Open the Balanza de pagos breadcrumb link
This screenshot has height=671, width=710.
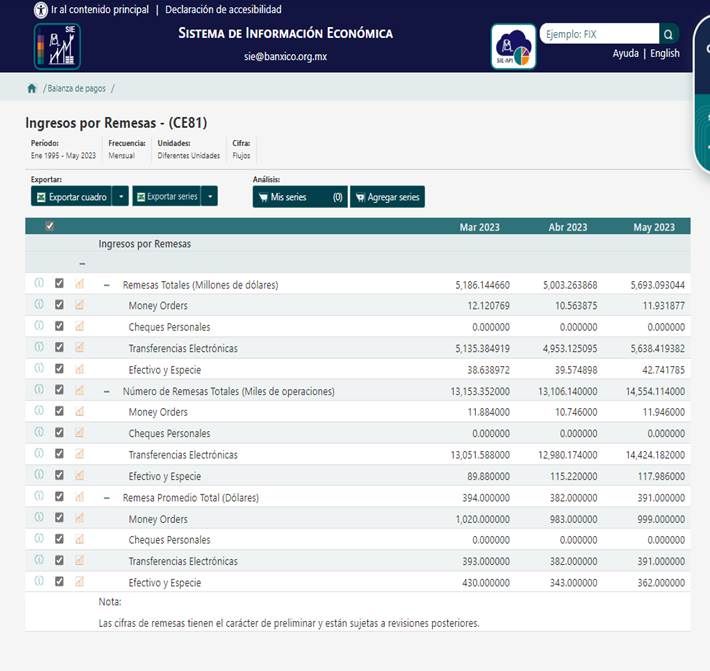pyautogui.click(x=76, y=89)
